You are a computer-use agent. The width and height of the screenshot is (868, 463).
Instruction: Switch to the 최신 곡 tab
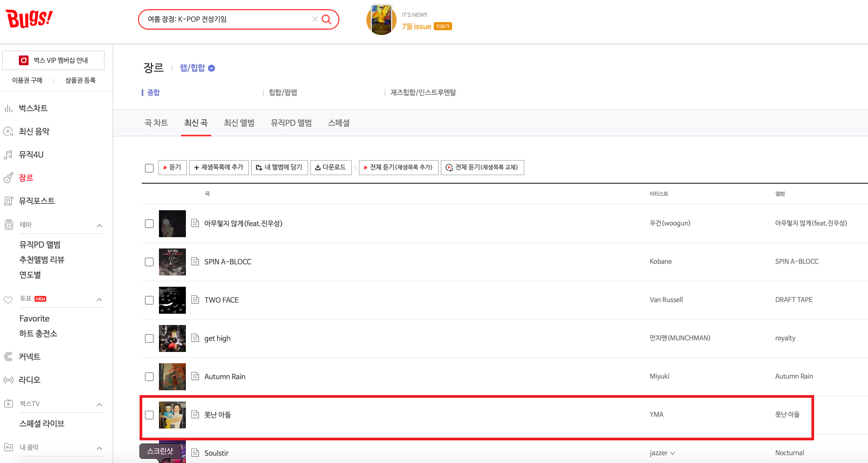pyautogui.click(x=196, y=123)
